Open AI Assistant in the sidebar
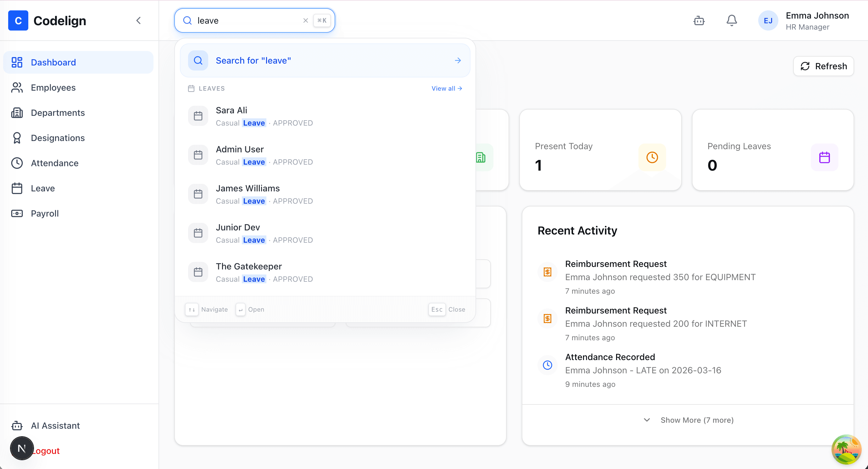 coord(55,426)
